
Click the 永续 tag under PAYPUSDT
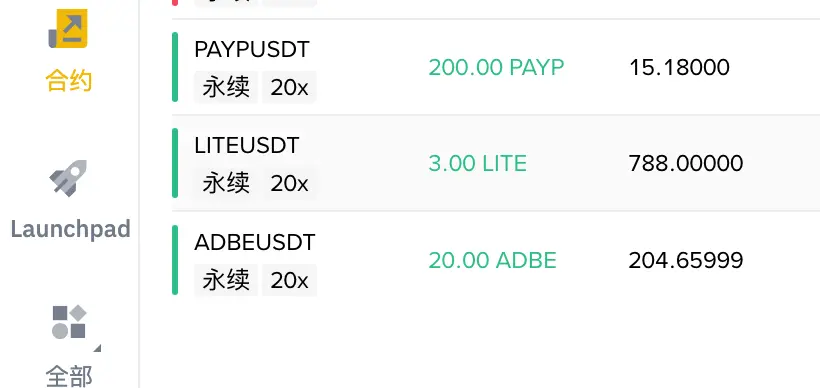[x=226, y=87]
